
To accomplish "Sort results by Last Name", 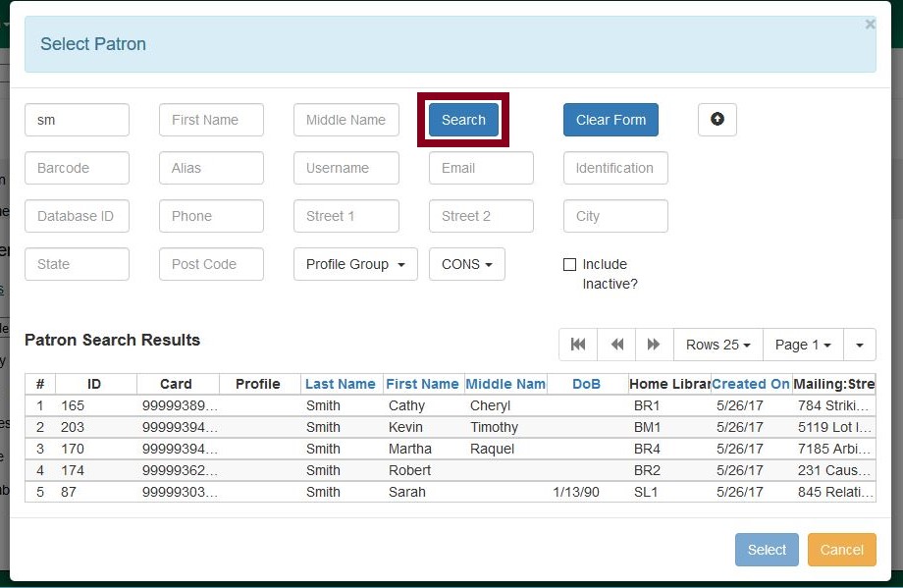I will coord(341,384).
